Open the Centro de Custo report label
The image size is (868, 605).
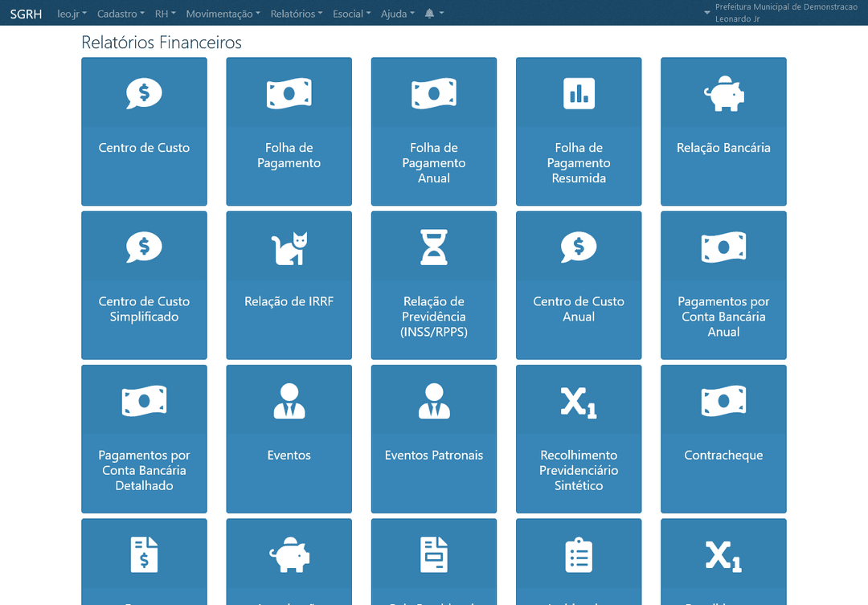click(144, 148)
